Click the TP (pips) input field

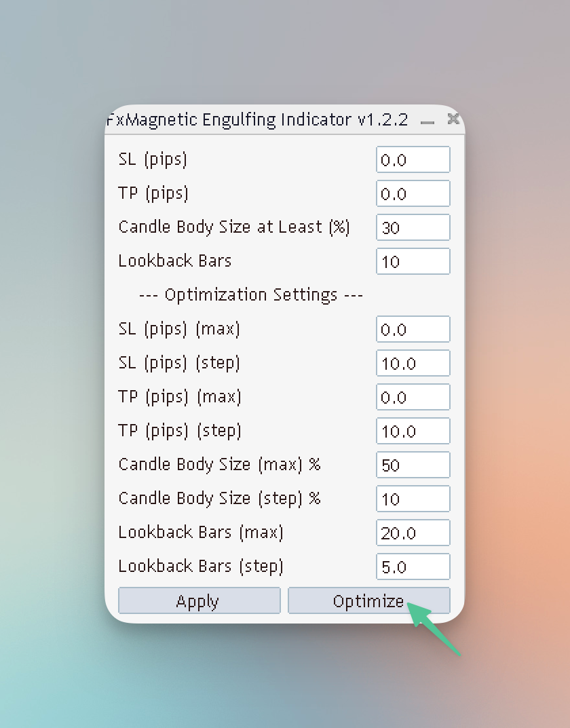(x=413, y=194)
